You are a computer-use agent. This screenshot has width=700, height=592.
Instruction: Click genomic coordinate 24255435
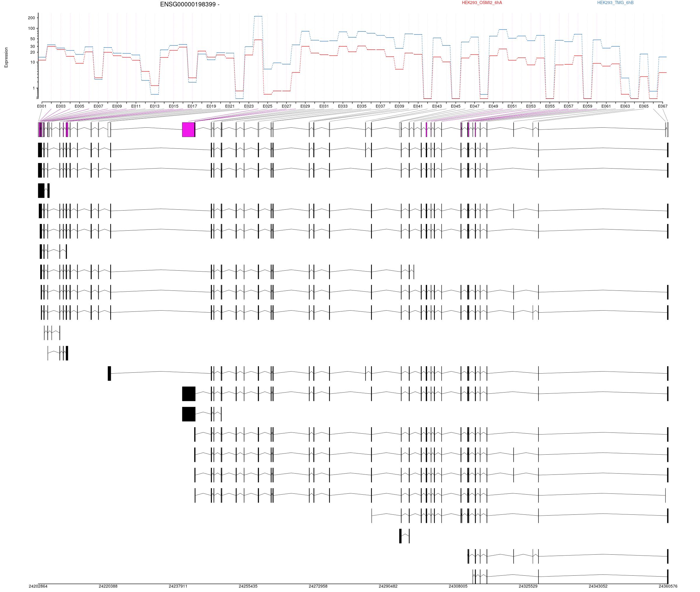[x=248, y=586]
